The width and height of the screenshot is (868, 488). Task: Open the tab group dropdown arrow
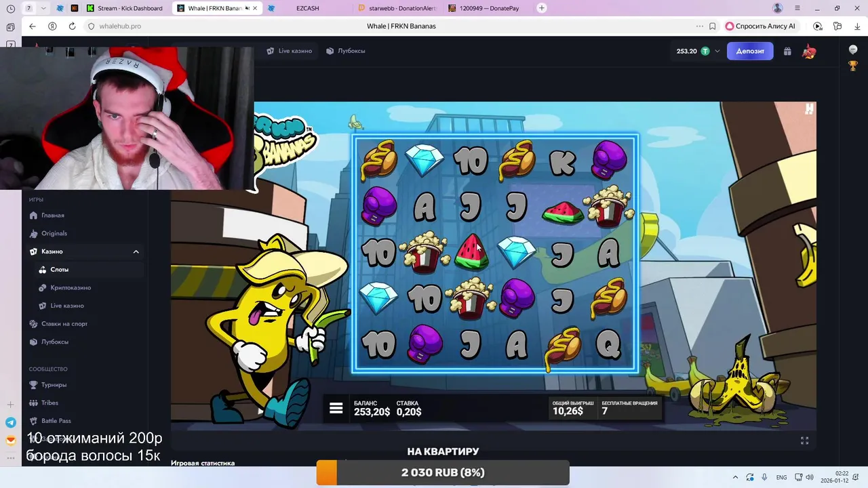tap(43, 8)
